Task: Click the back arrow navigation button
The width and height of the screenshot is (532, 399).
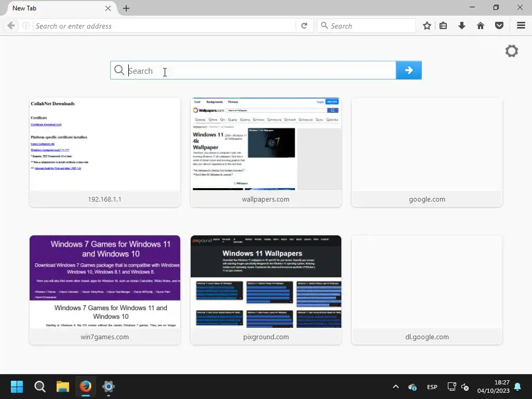Action: 11,26
